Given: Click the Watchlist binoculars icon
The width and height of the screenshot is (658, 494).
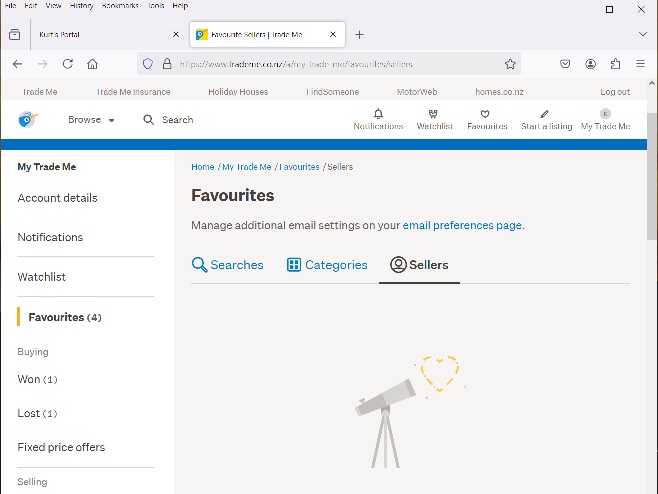Looking at the screenshot, I should pos(434,114).
